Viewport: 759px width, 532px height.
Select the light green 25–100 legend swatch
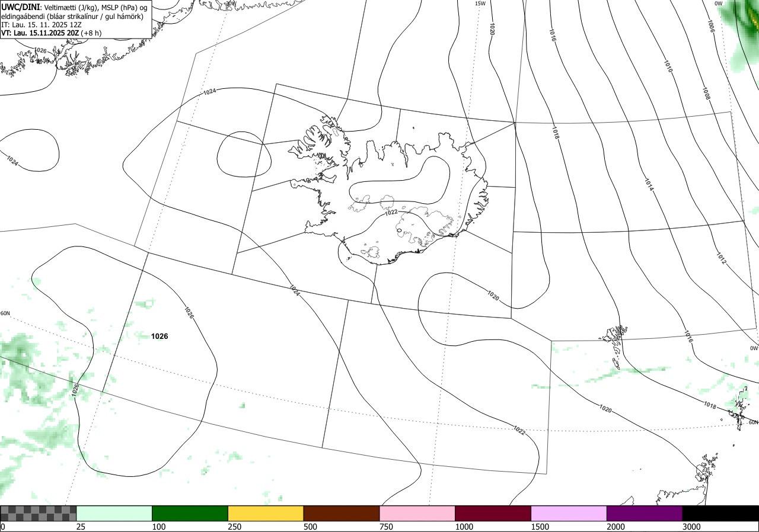114,513
